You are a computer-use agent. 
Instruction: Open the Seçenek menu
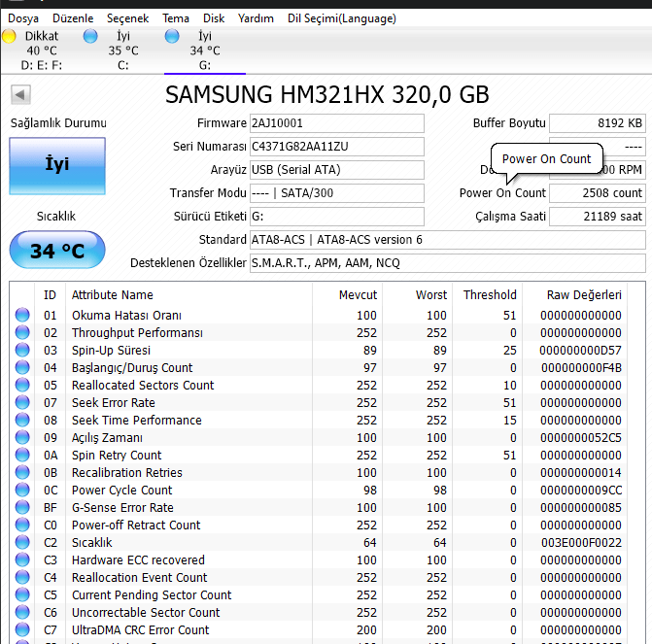[127, 18]
